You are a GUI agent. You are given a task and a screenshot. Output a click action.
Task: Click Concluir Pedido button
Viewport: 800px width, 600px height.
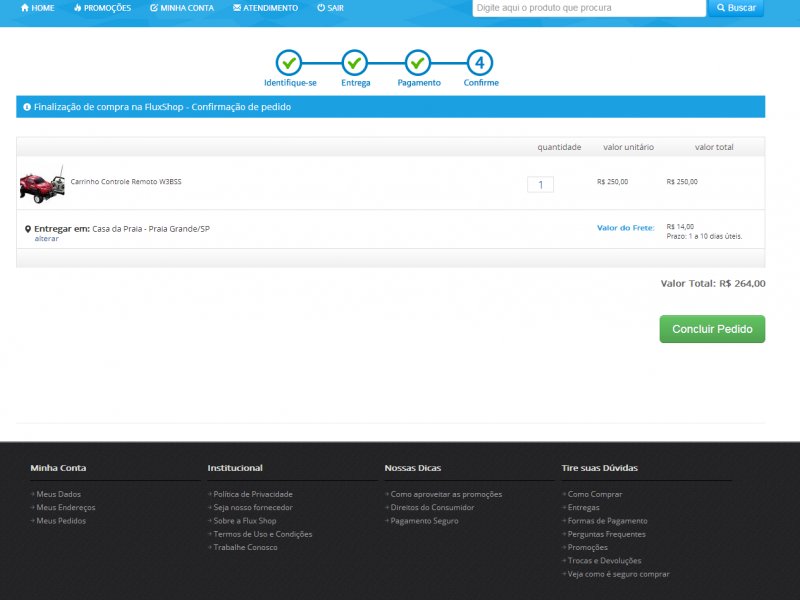[x=712, y=329]
